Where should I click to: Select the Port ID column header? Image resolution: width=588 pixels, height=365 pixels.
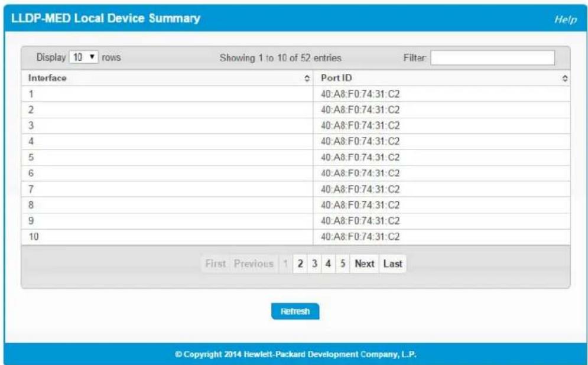[442, 78]
